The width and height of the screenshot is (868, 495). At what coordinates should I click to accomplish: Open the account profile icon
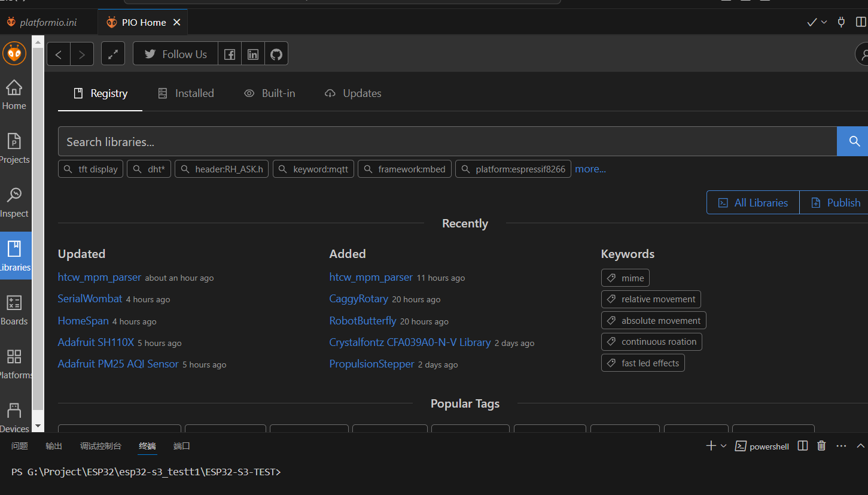[863, 54]
